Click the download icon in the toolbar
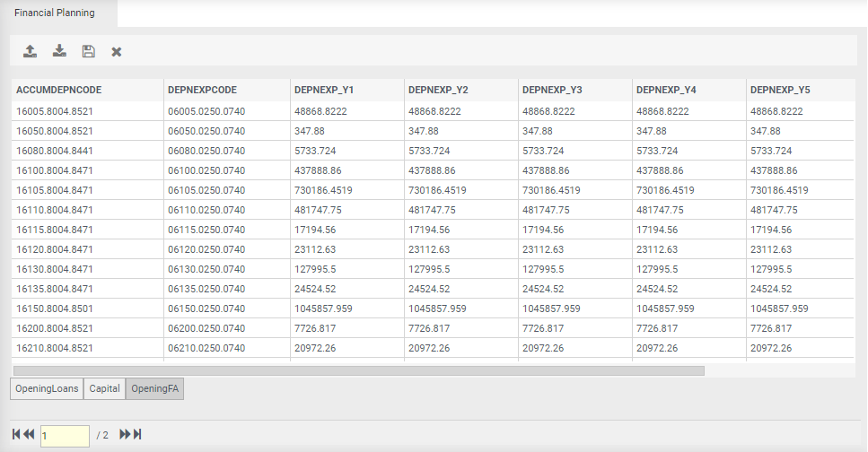The height and width of the screenshot is (452, 868). 59,51
